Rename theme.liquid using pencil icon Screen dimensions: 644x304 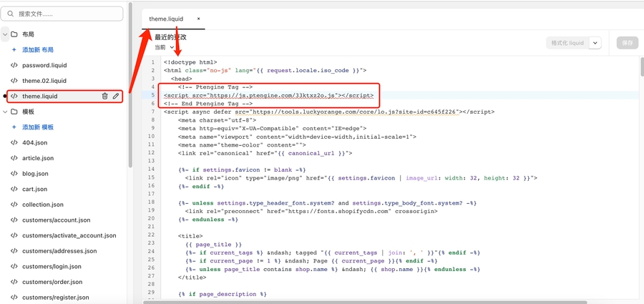(116, 96)
